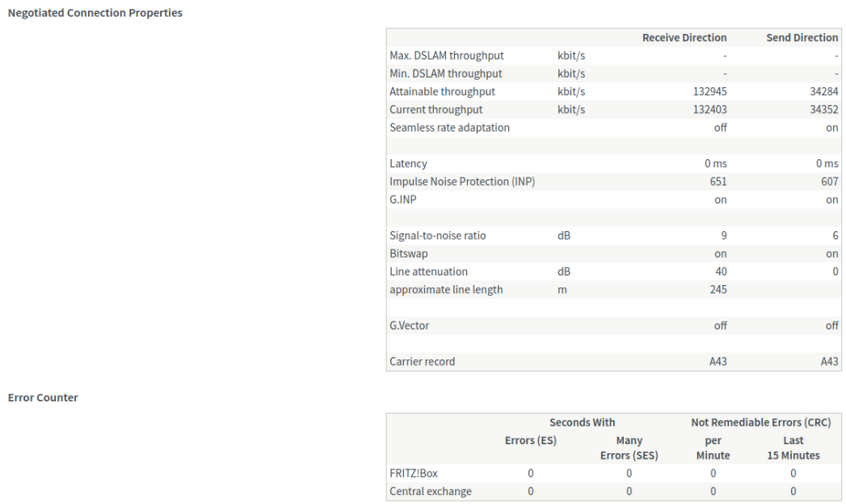Select the Receive Direction column header
The image size is (846, 504).
click(x=684, y=38)
